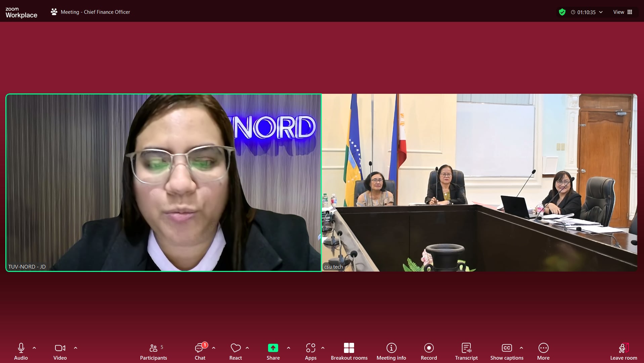The image size is (644, 363).
Task: Open the Apps icon
Action: [x=310, y=351]
